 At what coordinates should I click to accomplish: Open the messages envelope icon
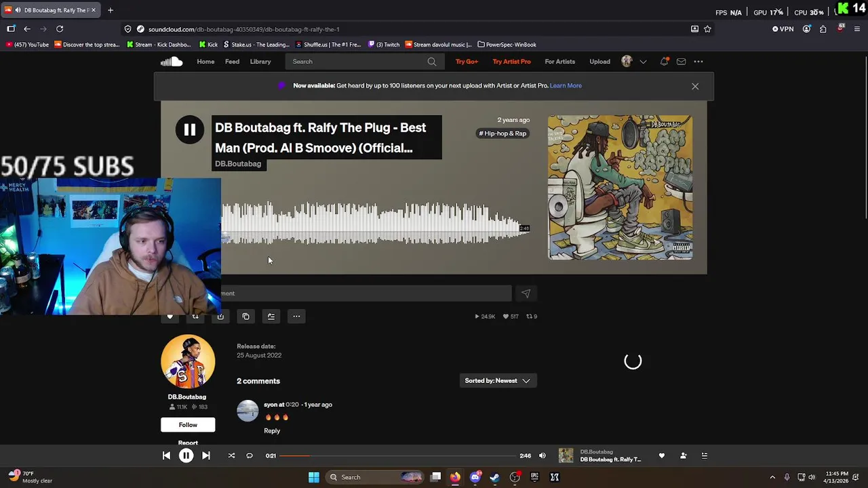coord(681,62)
